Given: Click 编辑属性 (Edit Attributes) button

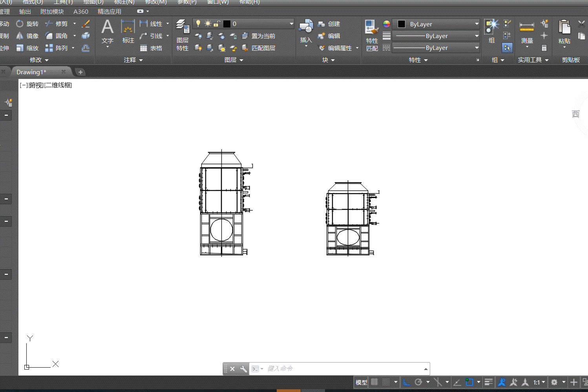Looking at the screenshot, I should (336, 48).
